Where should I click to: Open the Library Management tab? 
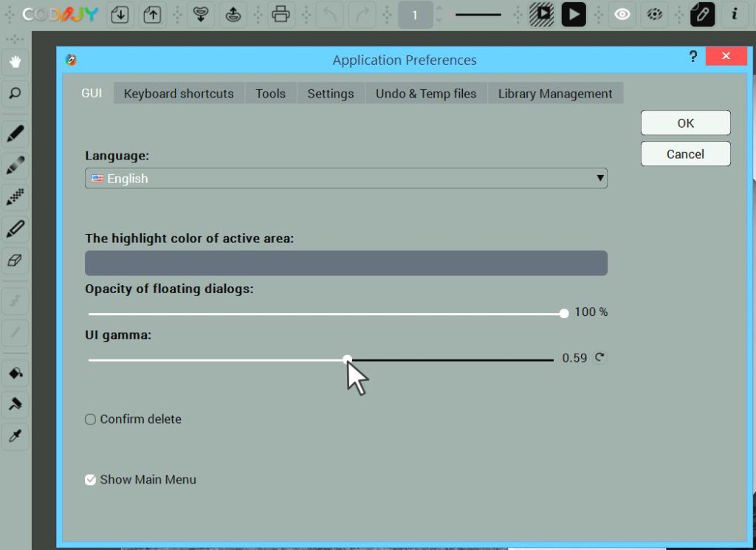click(x=555, y=94)
